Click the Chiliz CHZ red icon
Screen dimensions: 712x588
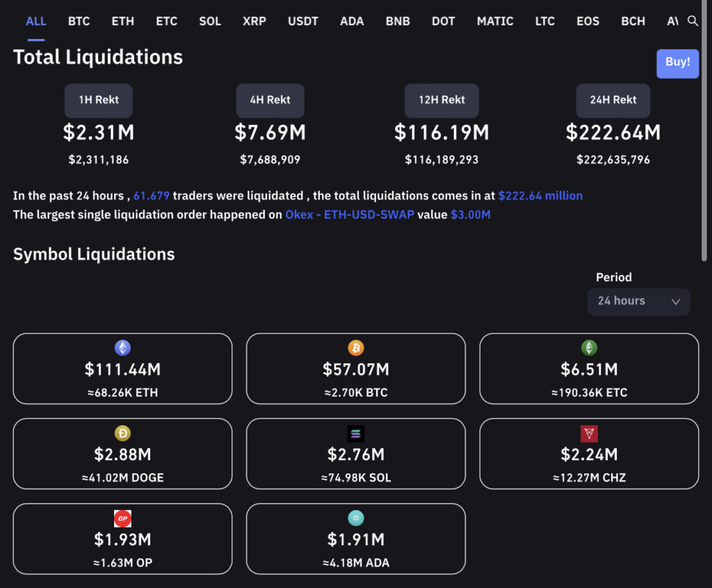[x=589, y=434]
